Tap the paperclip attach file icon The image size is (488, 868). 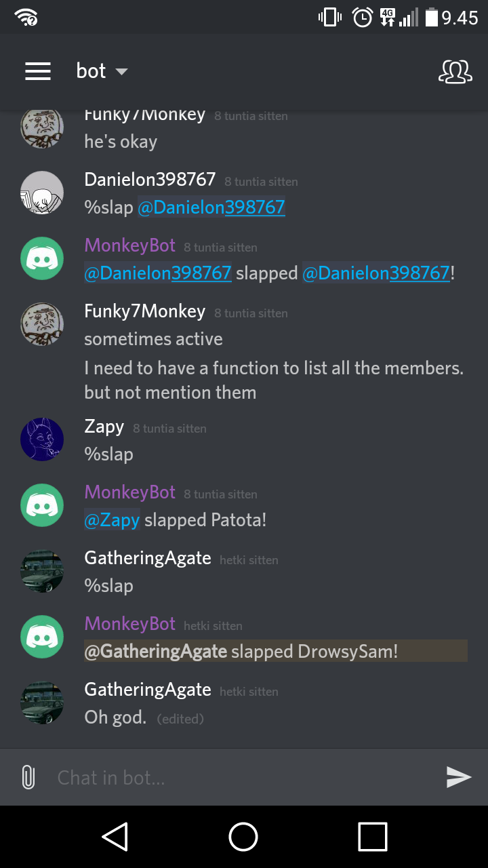point(28,777)
